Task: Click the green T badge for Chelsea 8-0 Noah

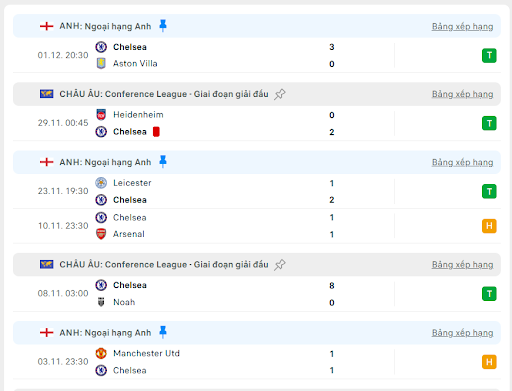Action: tap(489, 294)
